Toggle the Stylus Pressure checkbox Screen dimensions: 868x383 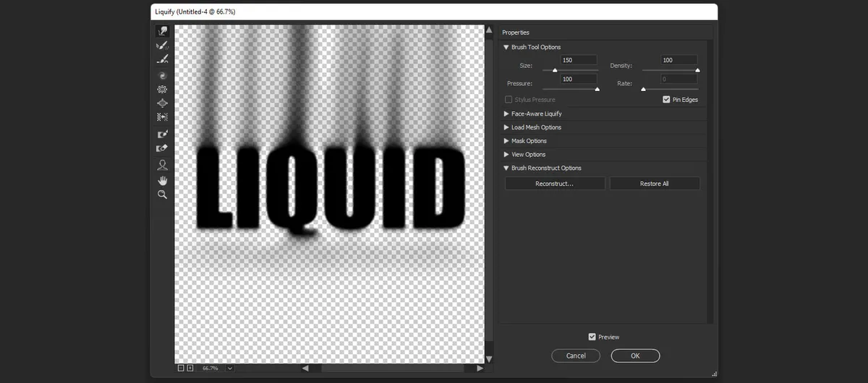click(509, 100)
